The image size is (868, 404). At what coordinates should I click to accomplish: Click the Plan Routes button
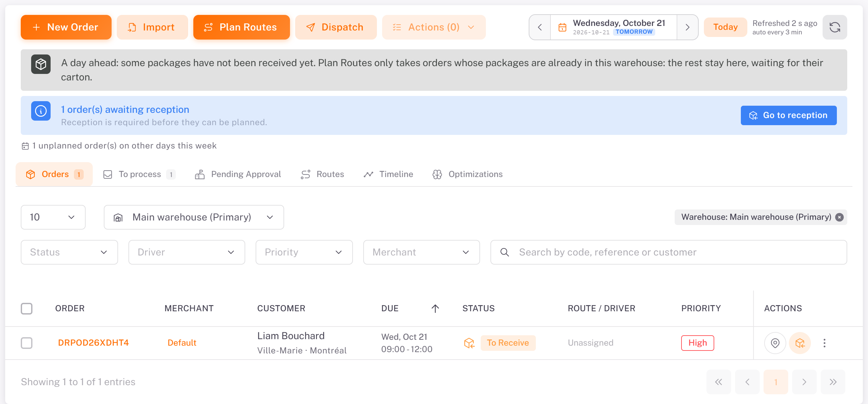click(x=241, y=27)
